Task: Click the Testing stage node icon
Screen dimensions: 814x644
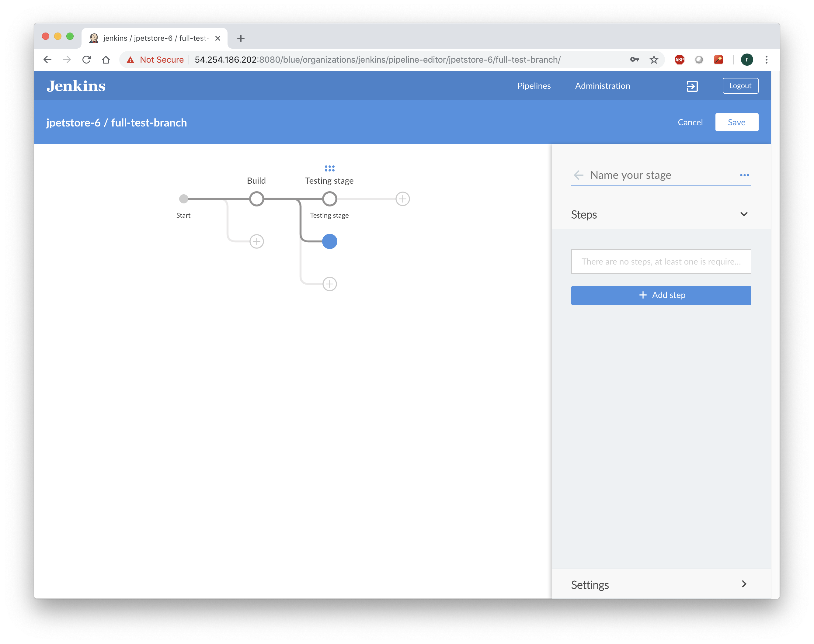Action: 329,198
